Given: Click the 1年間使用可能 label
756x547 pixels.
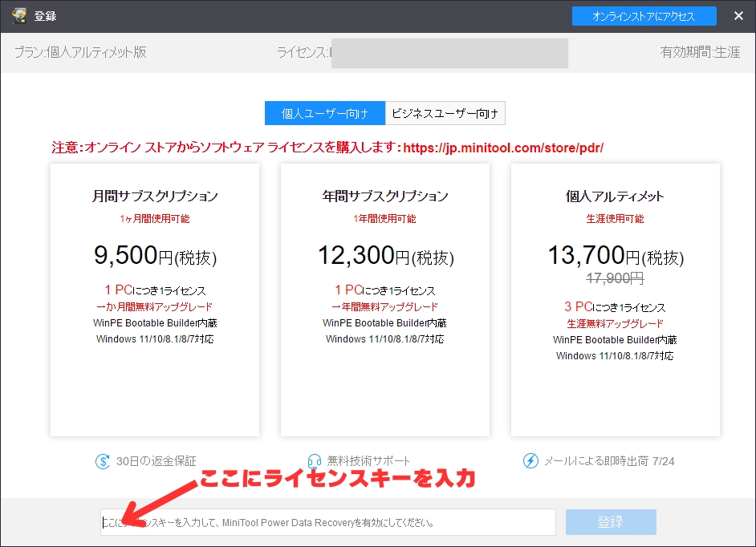Looking at the screenshot, I should (384, 219).
